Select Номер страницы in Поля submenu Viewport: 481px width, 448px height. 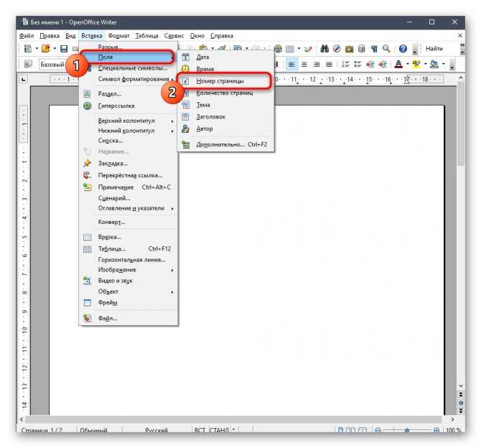(x=225, y=81)
